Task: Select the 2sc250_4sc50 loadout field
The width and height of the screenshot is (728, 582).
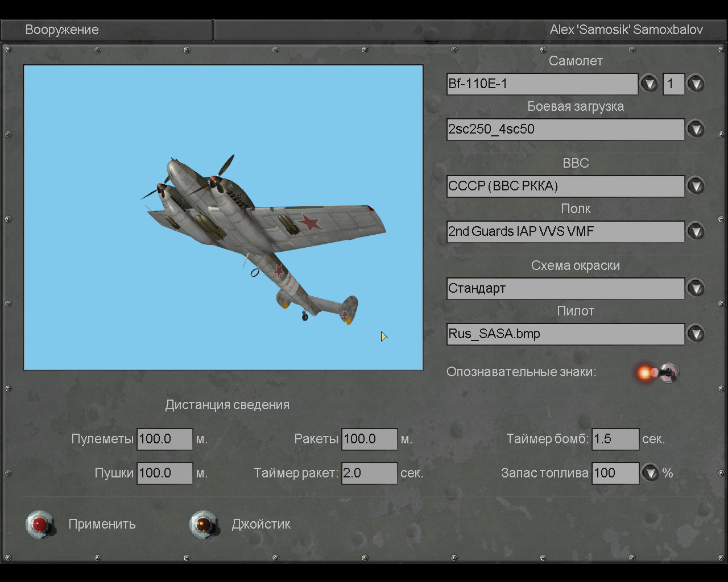Action: click(565, 130)
